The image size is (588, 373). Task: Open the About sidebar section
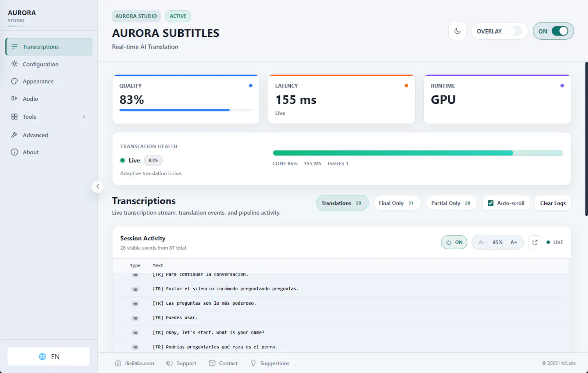49,152
